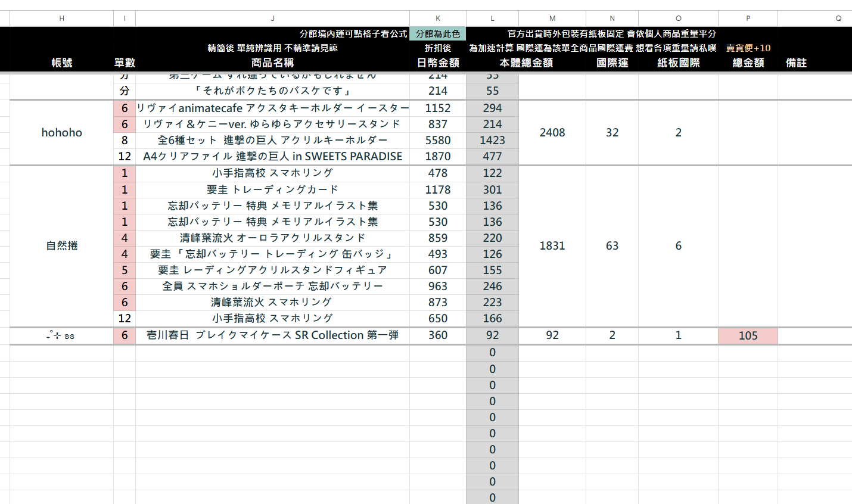Select the 分 cell beside それがボクたちのバスケです
Image resolution: width=852 pixels, height=504 pixels.
[125, 91]
